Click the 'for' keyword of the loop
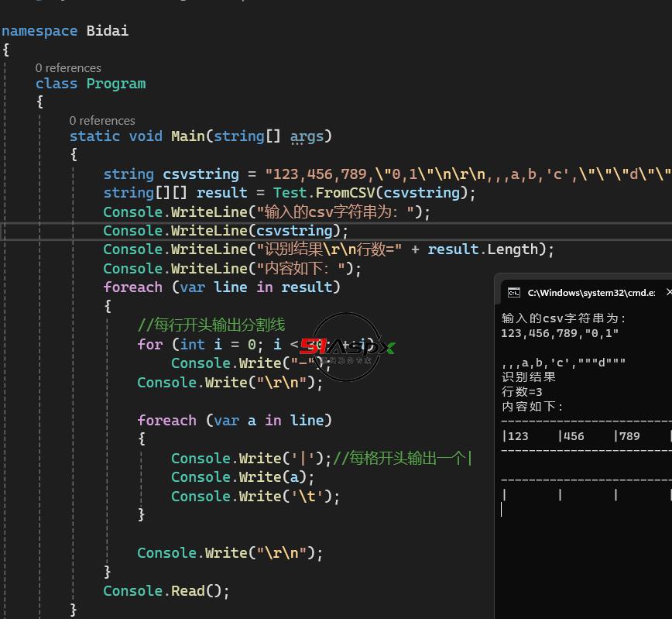The width and height of the screenshot is (672, 619). [x=150, y=345]
